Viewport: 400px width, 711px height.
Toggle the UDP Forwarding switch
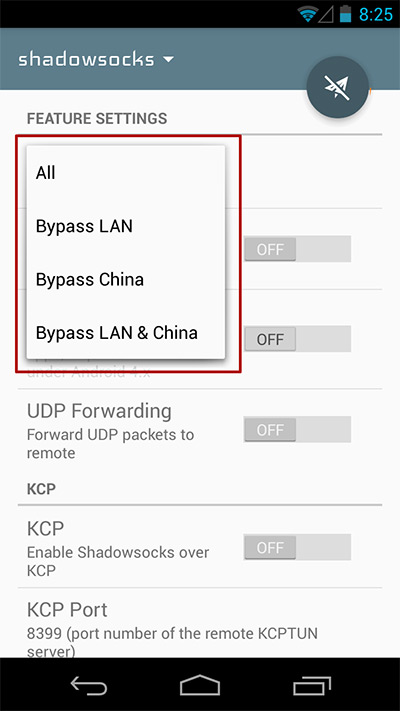pos(298,429)
